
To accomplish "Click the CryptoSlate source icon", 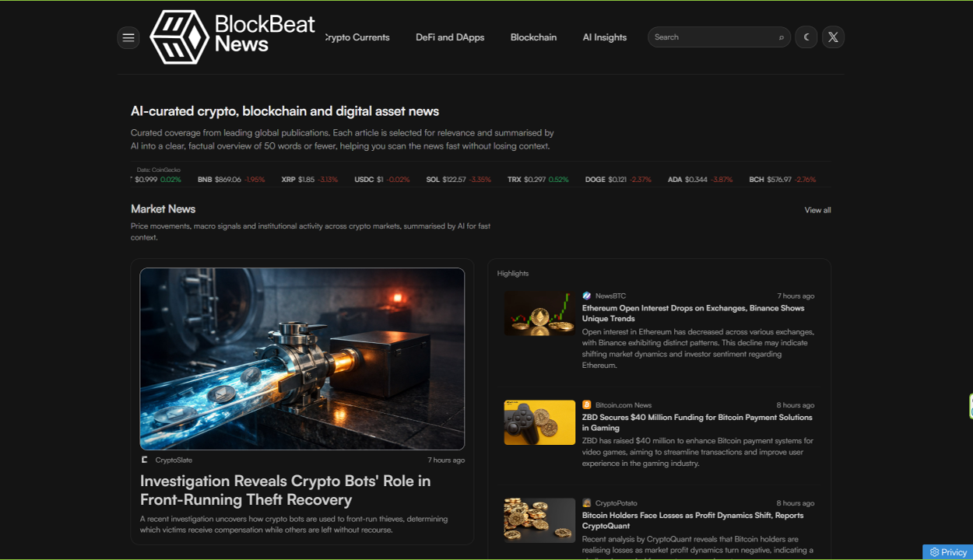I will tap(145, 460).
